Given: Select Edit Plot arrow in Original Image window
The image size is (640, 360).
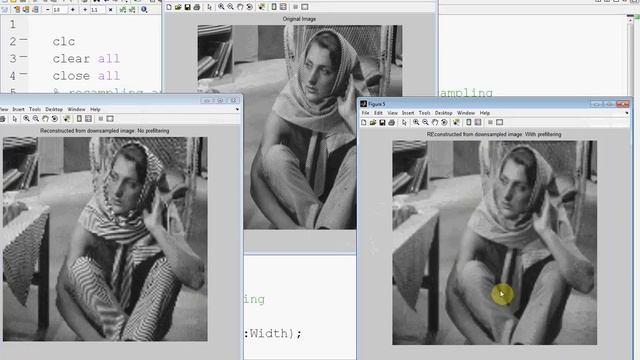Looking at the screenshot, I should pyautogui.click(x=209, y=7).
